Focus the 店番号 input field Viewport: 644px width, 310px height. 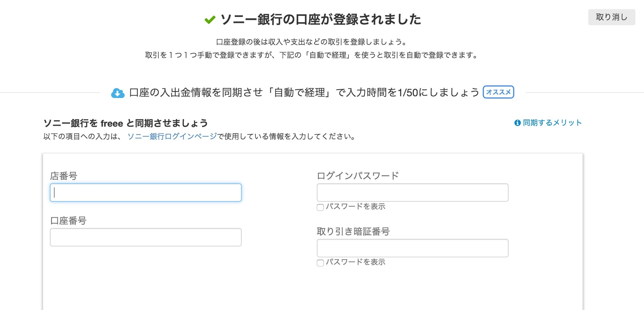click(146, 193)
